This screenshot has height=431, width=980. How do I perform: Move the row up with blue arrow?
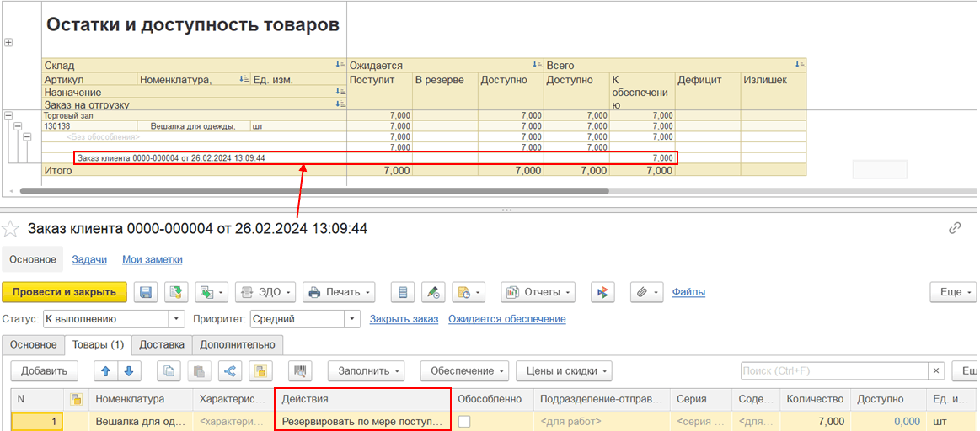tap(106, 371)
